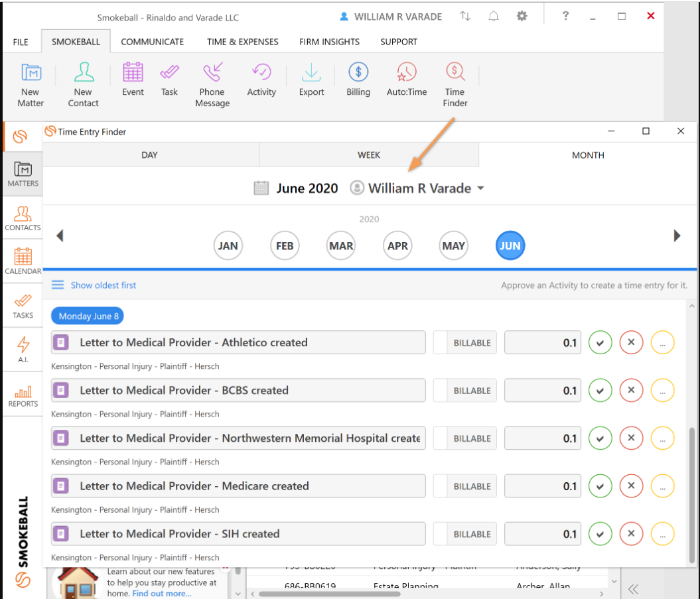Switch Time Entry Finder to WEEK view
The height and width of the screenshot is (599, 700).
(369, 155)
